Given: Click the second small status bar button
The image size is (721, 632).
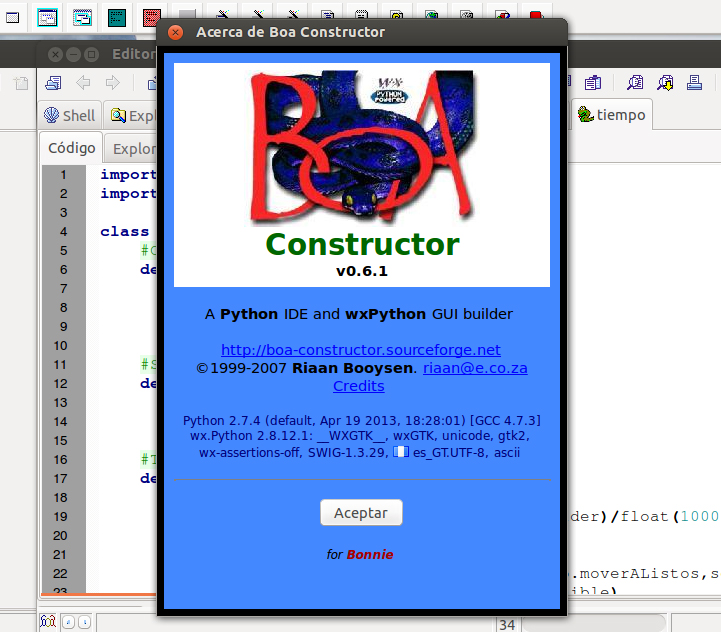Looking at the screenshot, I should [x=85, y=622].
